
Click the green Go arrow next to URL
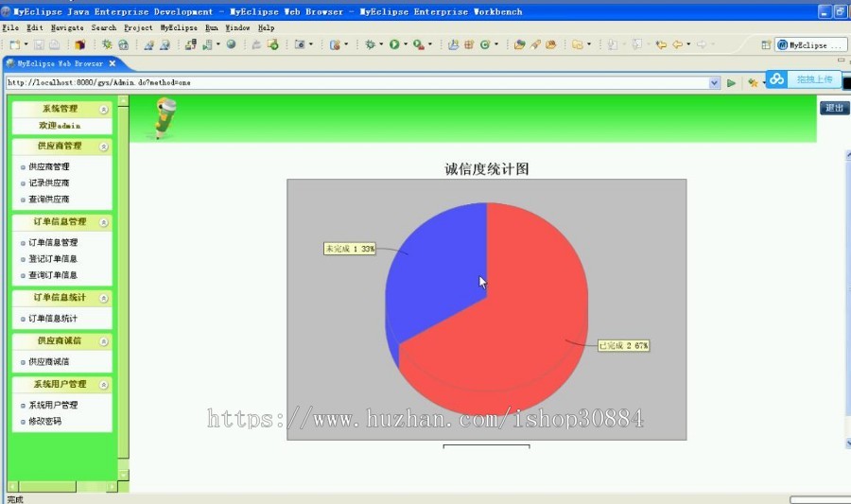tap(731, 83)
